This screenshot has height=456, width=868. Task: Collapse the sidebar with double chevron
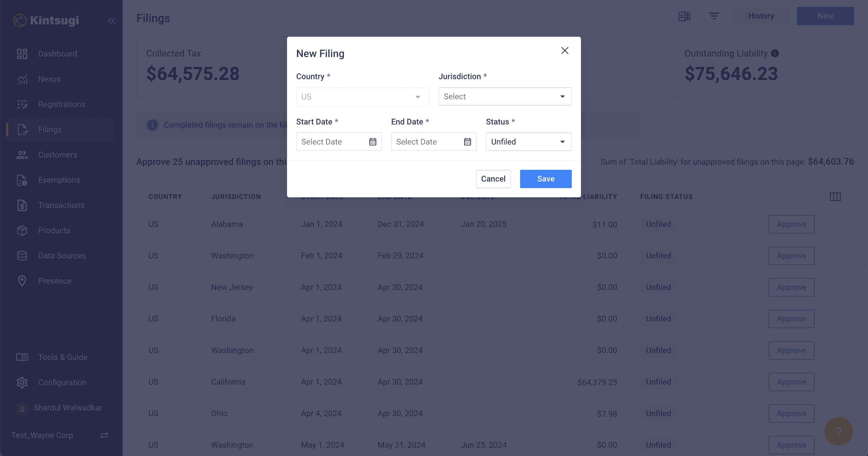coord(112,21)
